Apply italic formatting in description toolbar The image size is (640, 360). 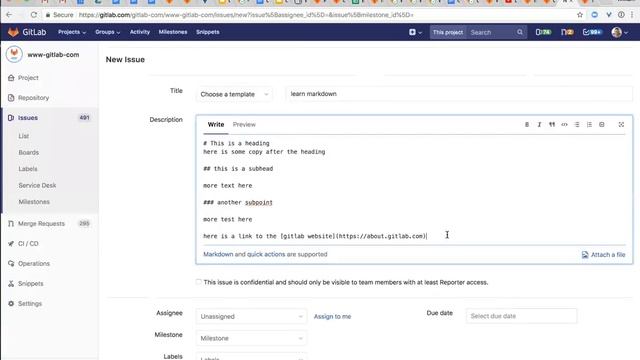pos(539,124)
